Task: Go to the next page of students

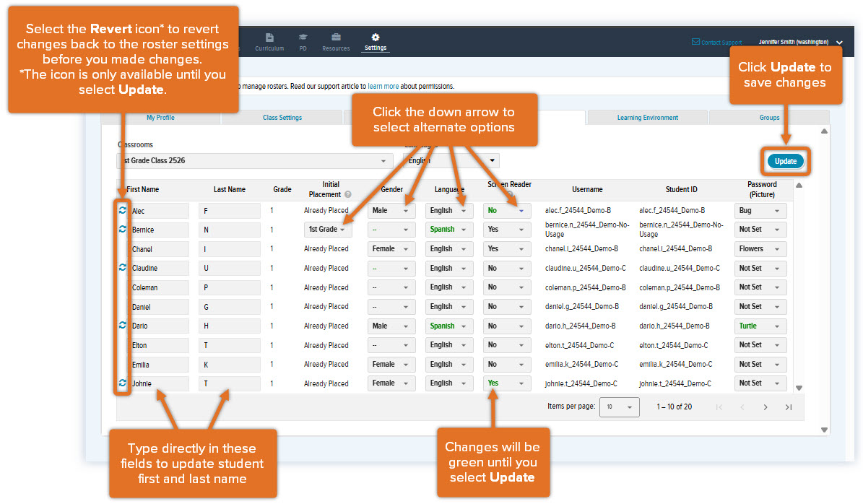Action: pos(765,407)
